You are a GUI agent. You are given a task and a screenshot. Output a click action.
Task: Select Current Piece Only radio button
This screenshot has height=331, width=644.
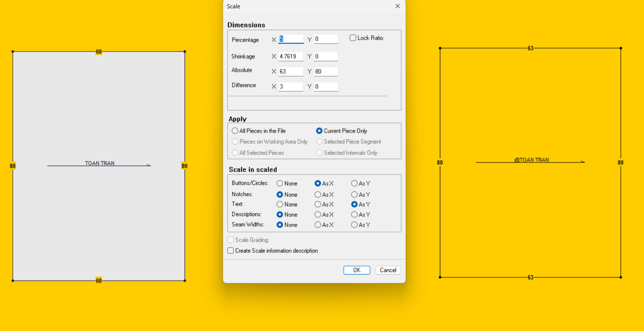319,131
